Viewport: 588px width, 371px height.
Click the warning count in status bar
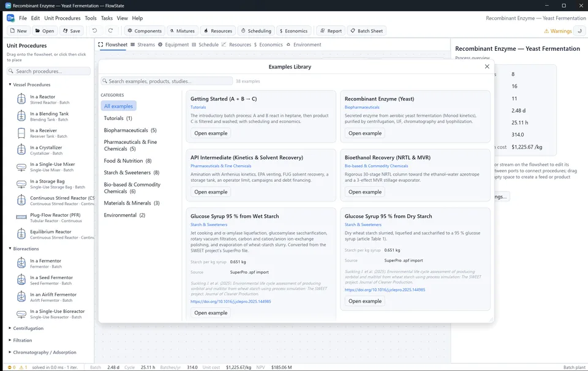23,367
